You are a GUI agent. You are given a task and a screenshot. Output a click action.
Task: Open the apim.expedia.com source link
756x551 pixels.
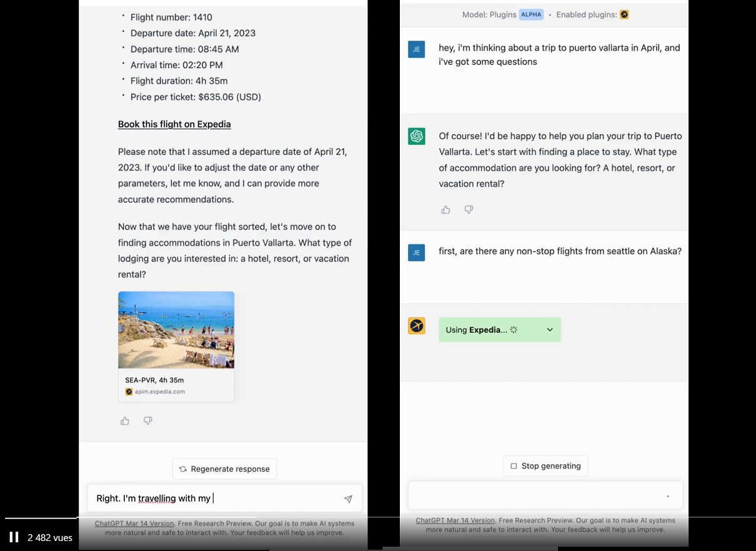tap(160, 392)
